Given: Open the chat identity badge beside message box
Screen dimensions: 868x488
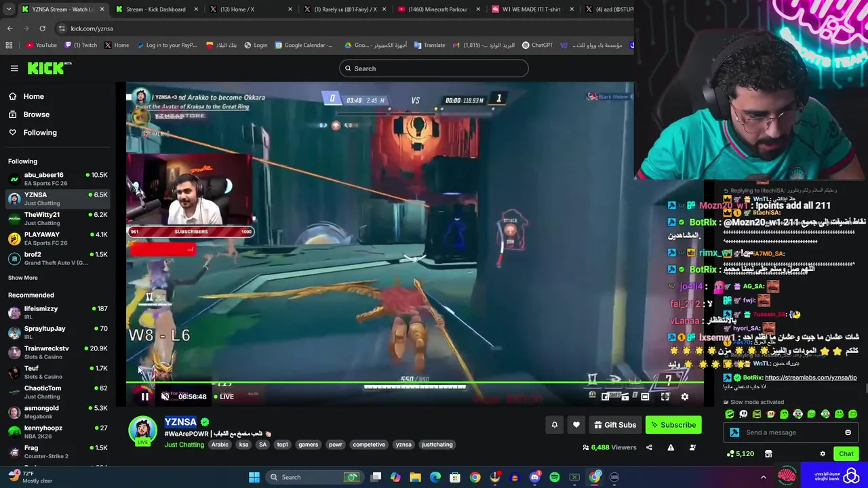Looking at the screenshot, I should (734, 432).
